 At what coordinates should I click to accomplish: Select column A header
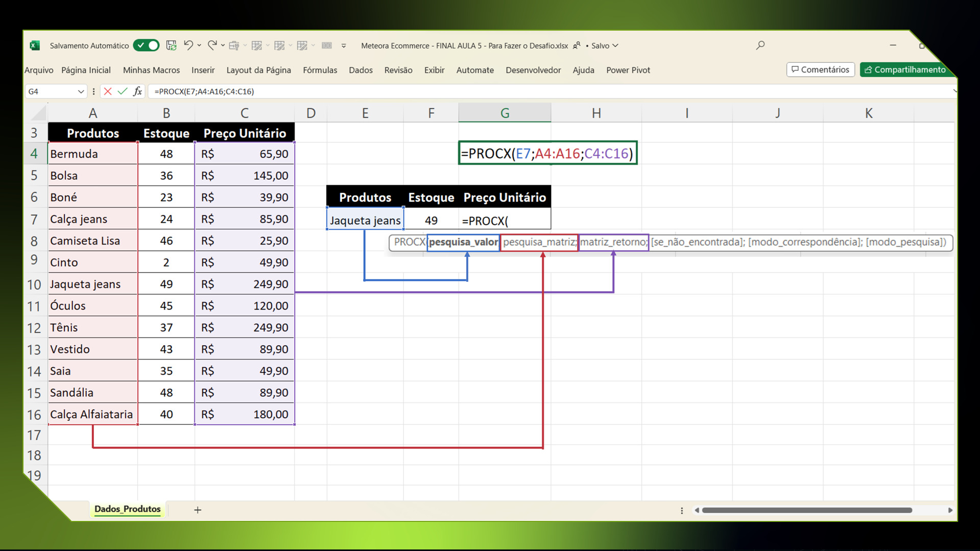pyautogui.click(x=92, y=113)
